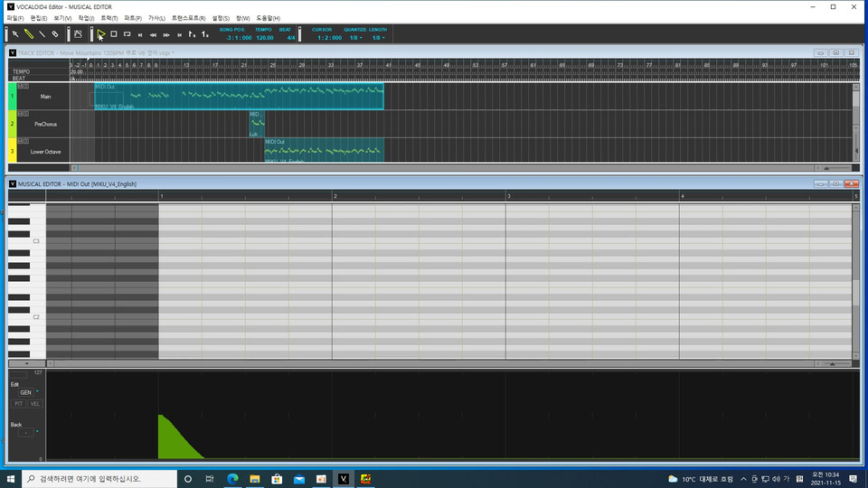This screenshot has height=488, width=868.
Task: Open File Explorer from the taskbar
Action: 255,479
